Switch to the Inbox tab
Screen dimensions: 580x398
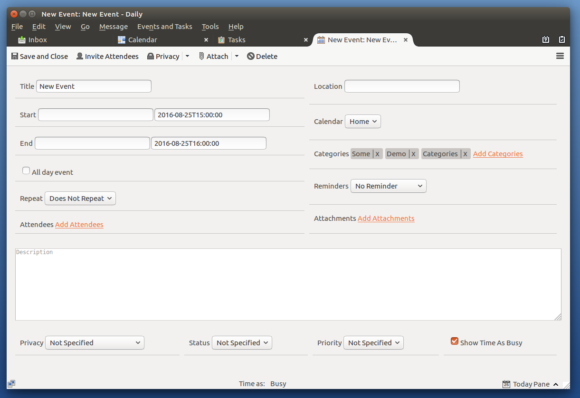click(33, 40)
